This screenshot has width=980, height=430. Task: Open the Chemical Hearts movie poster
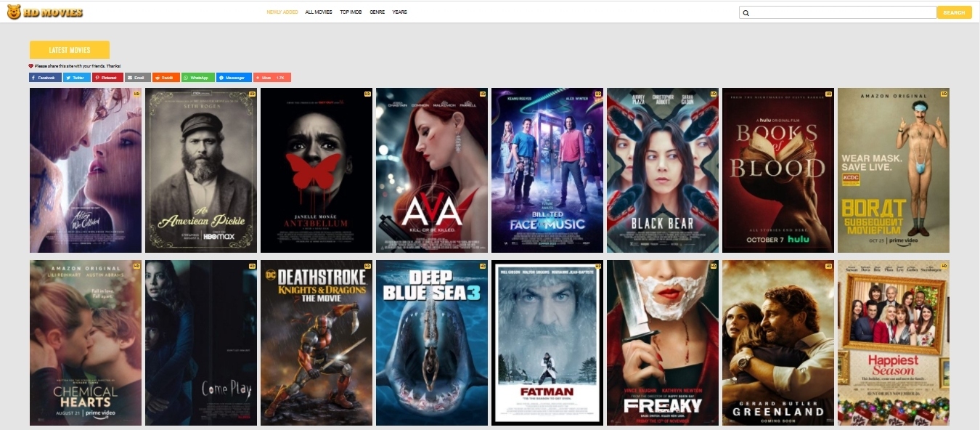(x=86, y=343)
